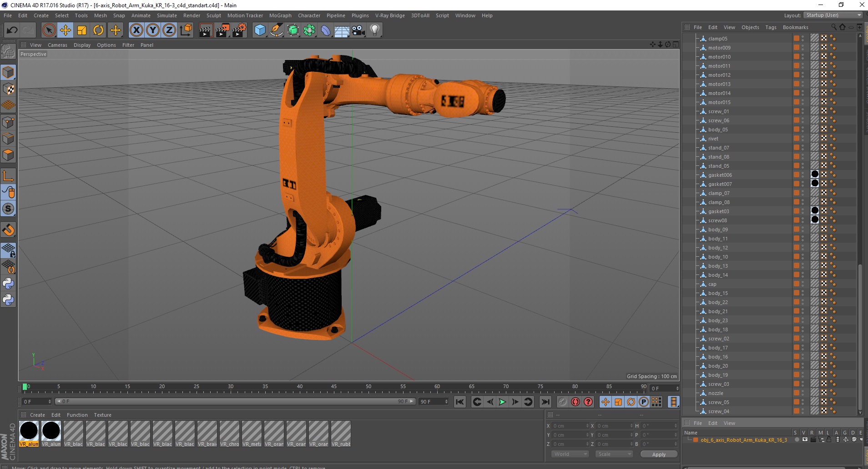
Task: Open the World coordinate dropdown
Action: [x=570, y=454]
